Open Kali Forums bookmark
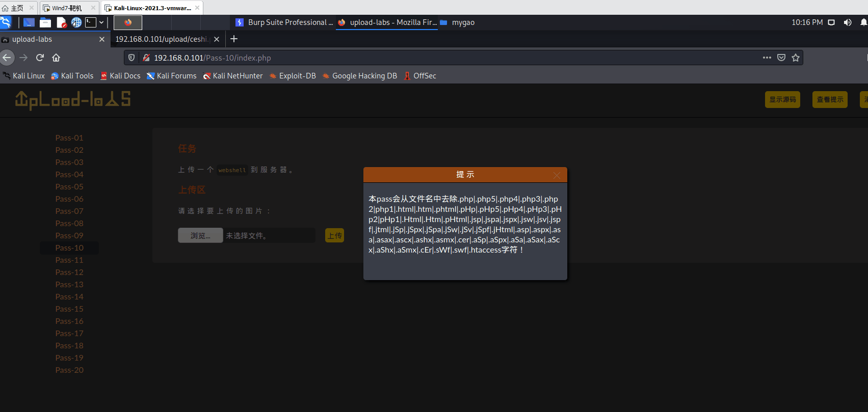Screen dimensions: 868x412 coord(172,76)
